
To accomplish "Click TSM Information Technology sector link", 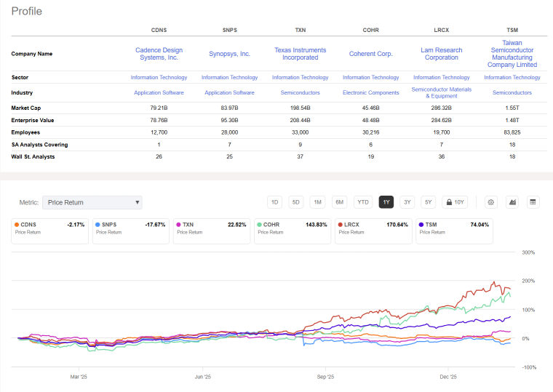I will click(512, 77).
